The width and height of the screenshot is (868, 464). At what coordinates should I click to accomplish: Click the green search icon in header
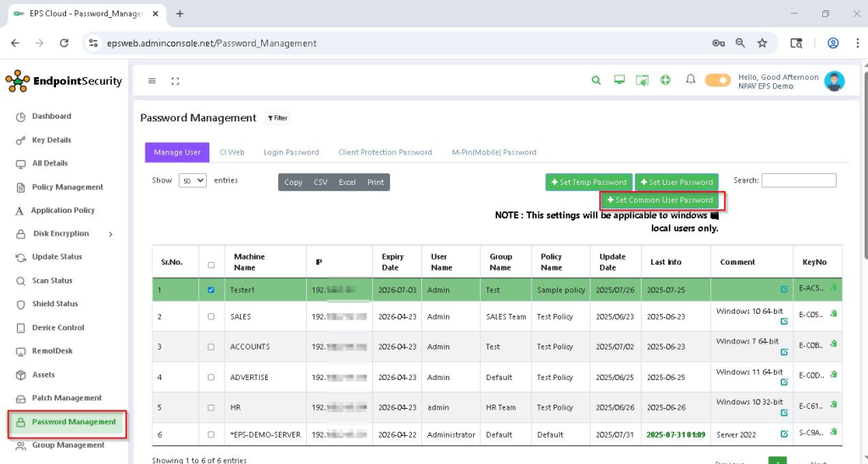pos(596,81)
